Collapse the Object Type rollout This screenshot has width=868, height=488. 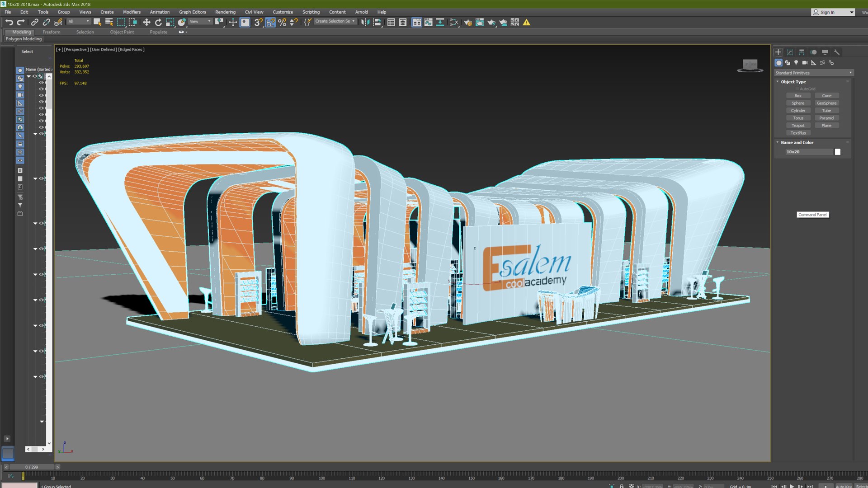[x=778, y=82]
